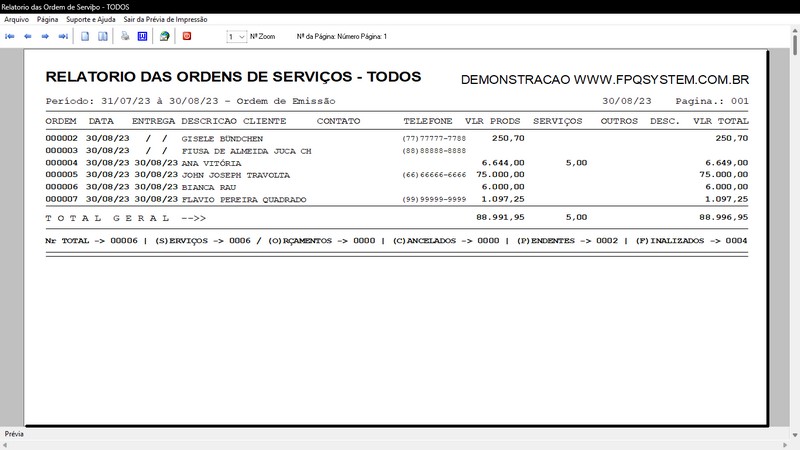Go to next page arrow icon

coord(45,36)
